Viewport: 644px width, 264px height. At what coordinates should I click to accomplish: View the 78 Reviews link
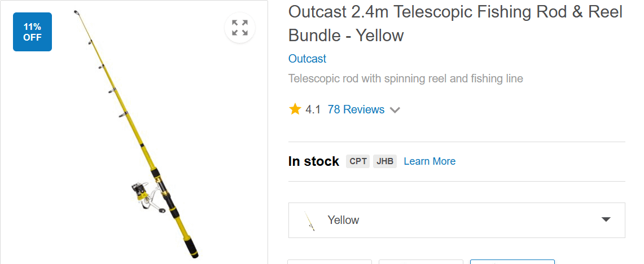click(356, 109)
